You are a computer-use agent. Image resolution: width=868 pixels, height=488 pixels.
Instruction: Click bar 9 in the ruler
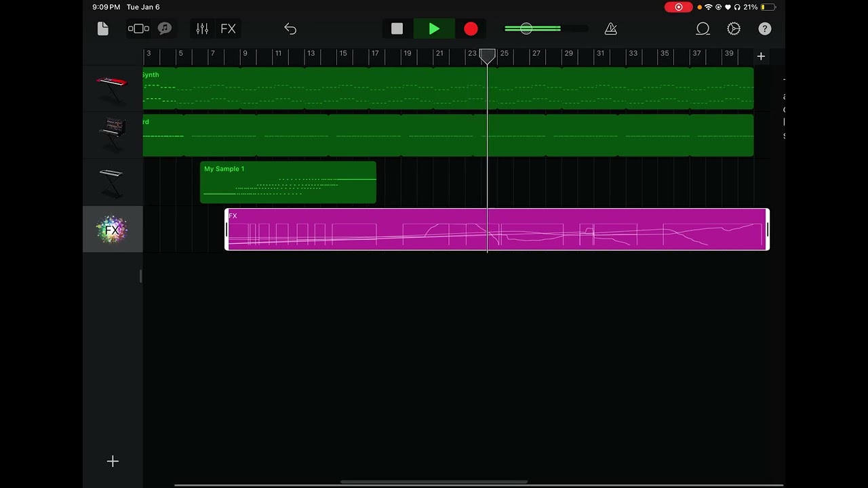245,54
